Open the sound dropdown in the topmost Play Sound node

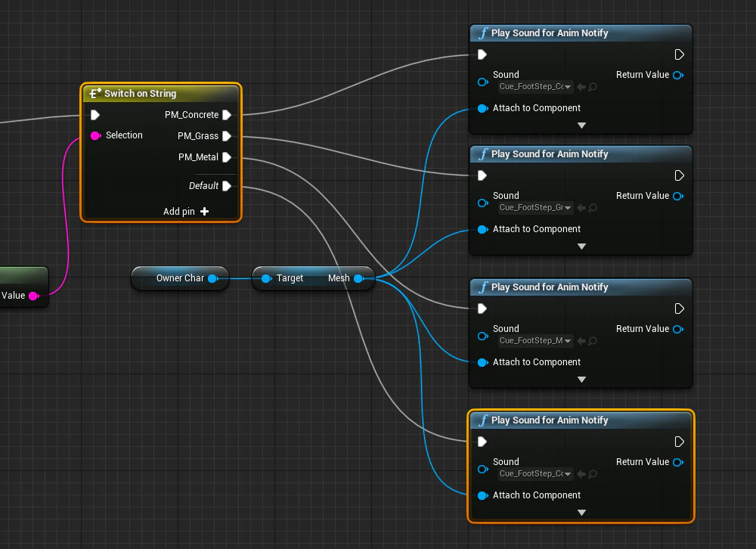point(535,87)
